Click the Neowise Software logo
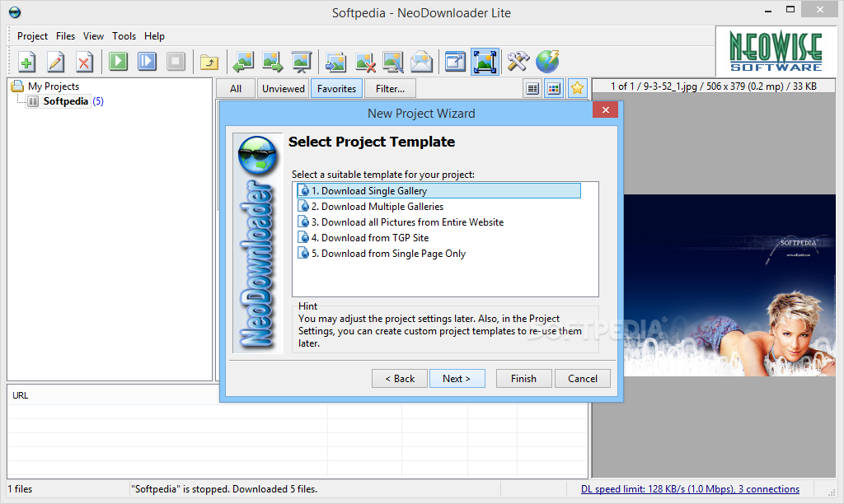The height and width of the screenshot is (504, 844). [x=776, y=52]
